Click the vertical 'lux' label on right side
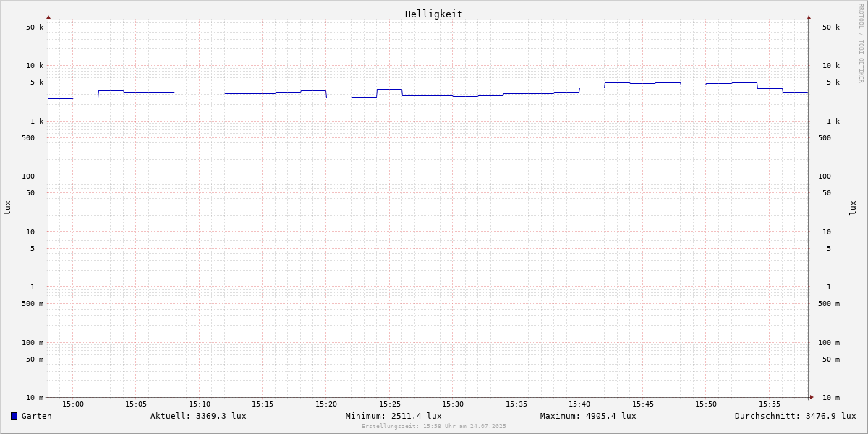The width and height of the screenshot is (868, 434). (x=853, y=208)
